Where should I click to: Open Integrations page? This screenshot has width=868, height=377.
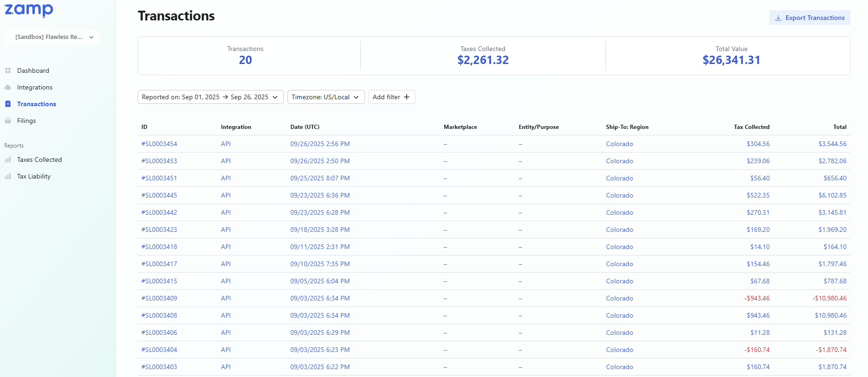35,87
